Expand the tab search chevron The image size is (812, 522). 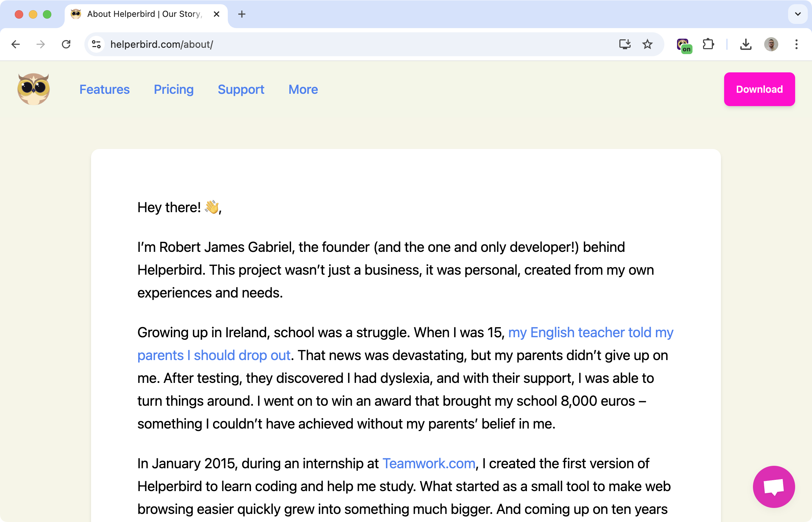pyautogui.click(x=798, y=14)
